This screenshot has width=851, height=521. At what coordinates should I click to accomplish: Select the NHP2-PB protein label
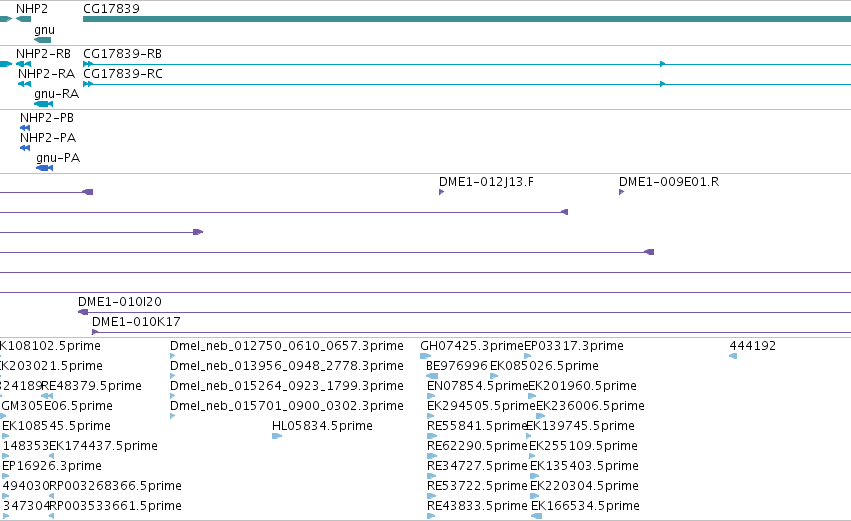tap(47, 118)
